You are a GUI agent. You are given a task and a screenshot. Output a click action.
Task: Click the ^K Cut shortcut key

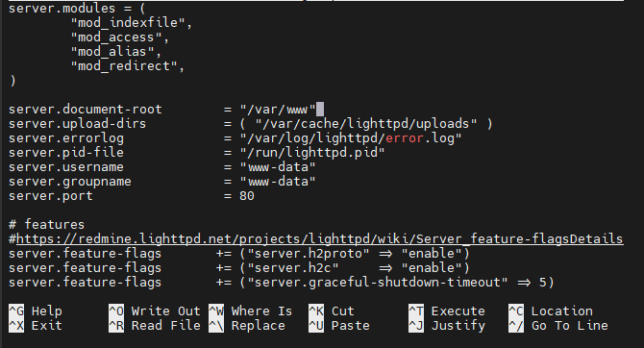coord(331,311)
